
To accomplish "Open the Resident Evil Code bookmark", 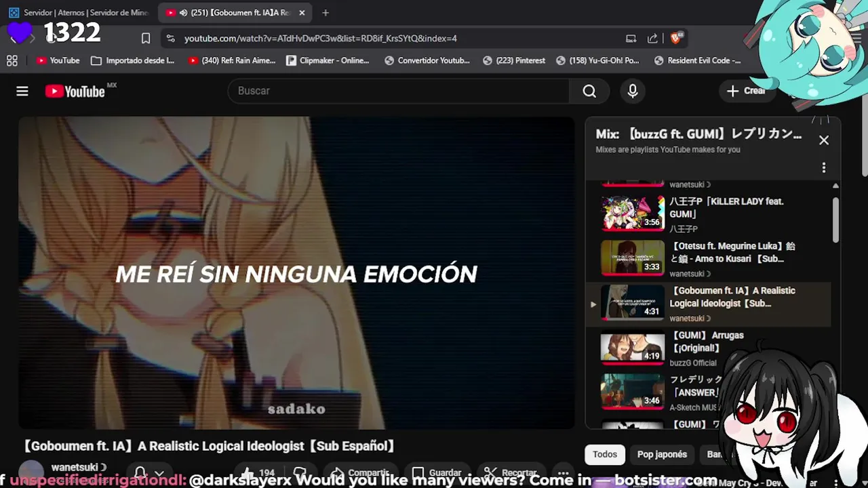I will coord(697,60).
